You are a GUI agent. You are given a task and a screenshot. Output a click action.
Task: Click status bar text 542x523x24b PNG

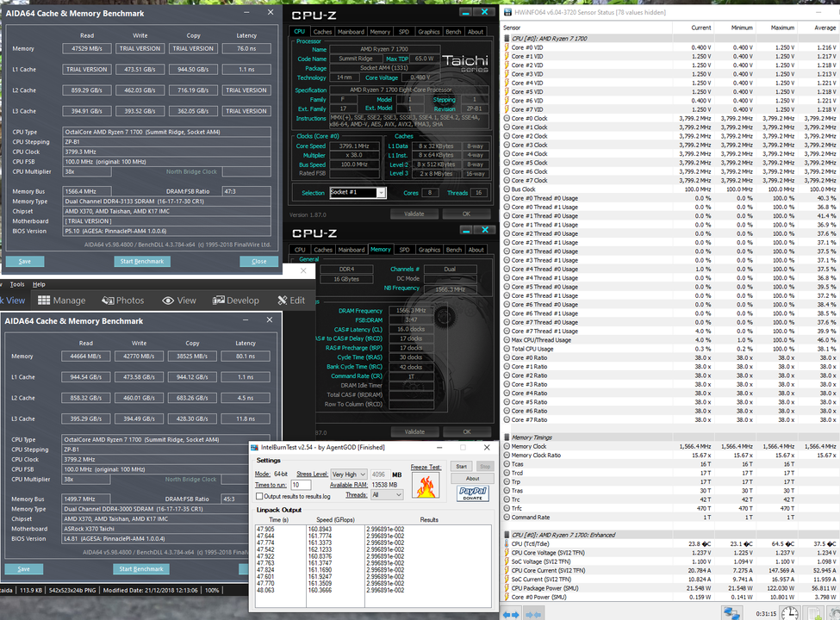pos(72,590)
